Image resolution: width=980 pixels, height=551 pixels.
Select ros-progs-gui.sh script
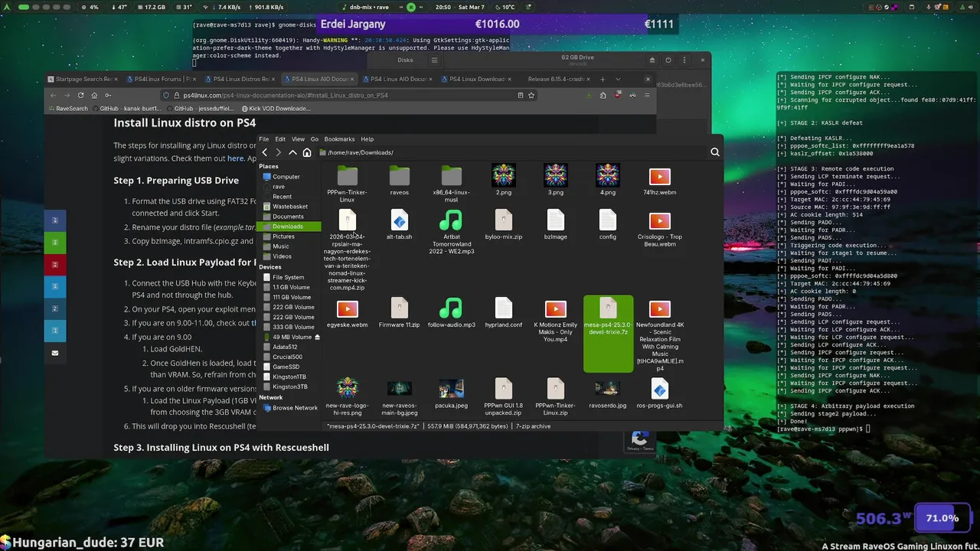659,393
